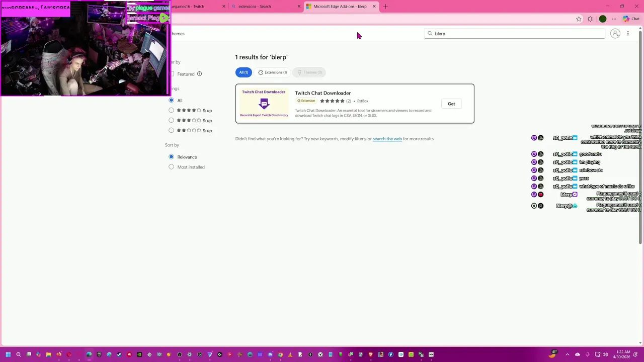Image resolution: width=644 pixels, height=362 pixels.
Task: Filter by four stars & up
Action: click(171, 110)
